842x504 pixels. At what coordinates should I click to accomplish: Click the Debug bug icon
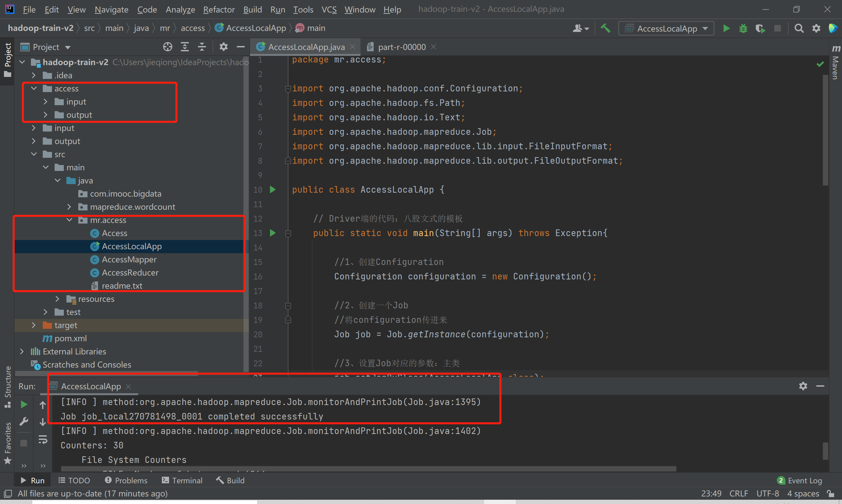click(x=743, y=29)
